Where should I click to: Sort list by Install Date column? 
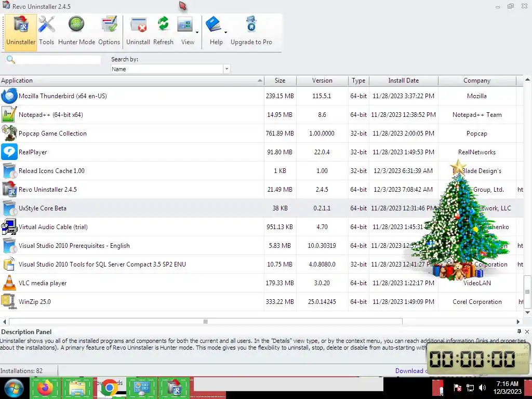point(403,81)
